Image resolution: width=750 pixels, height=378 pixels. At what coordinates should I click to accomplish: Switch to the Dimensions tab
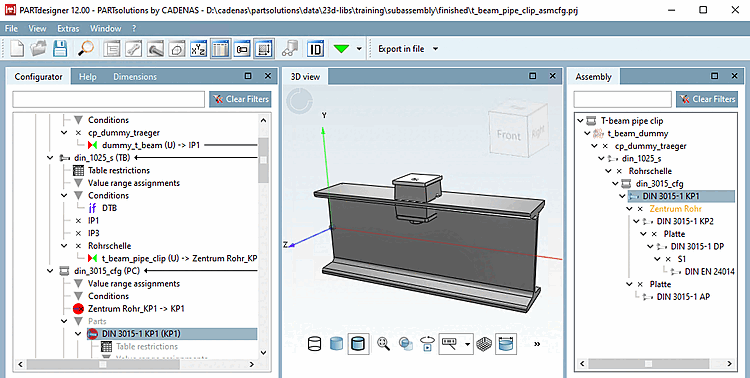tap(135, 77)
